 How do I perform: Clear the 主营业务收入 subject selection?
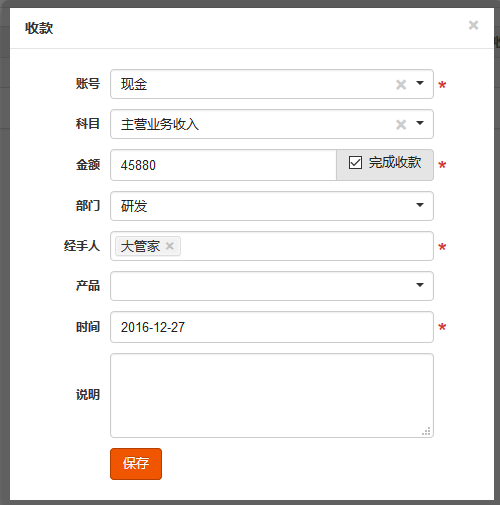point(401,125)
